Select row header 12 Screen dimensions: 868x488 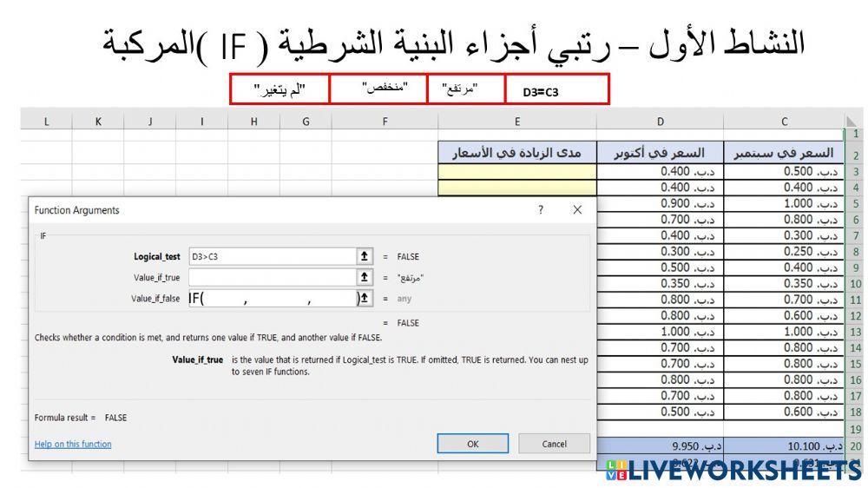855,316
